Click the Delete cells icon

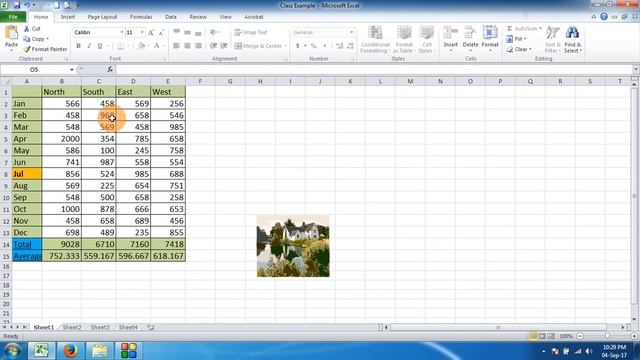coord(470,33)
